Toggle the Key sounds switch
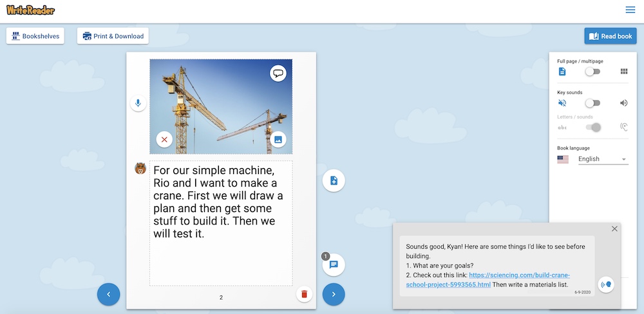 [592, 103]
